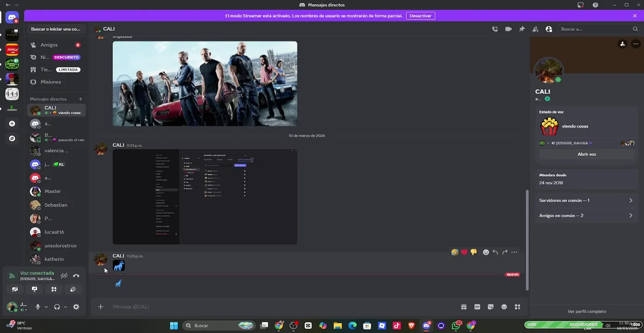Open DM with lucaat16
Image resolution: width=644 pixels, height=333 pixels.
tap(56, 232)
